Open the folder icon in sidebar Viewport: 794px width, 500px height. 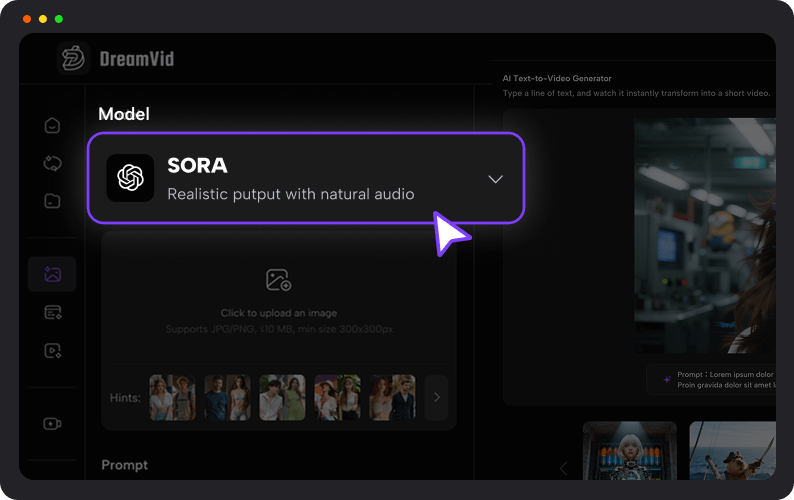[52, 201]
